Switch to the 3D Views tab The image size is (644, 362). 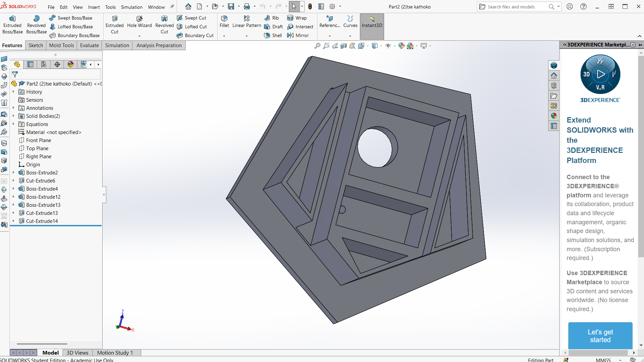77,353
